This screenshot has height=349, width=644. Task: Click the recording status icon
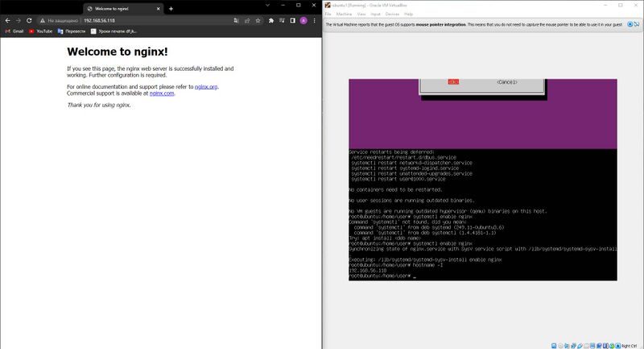pos(599,346)
